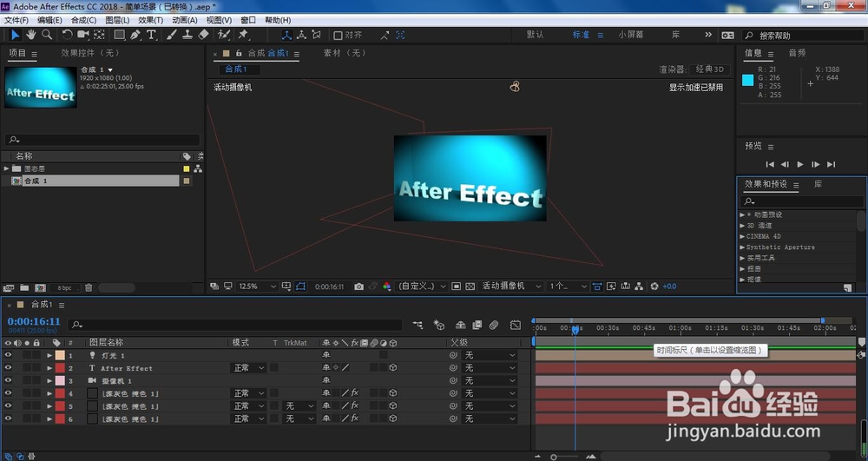Select the Rectangle shape tool
868x461 pixels.
(119, 35)
